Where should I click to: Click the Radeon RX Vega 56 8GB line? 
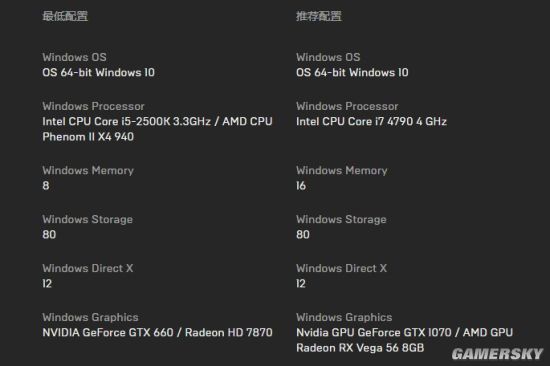[360, 348]
